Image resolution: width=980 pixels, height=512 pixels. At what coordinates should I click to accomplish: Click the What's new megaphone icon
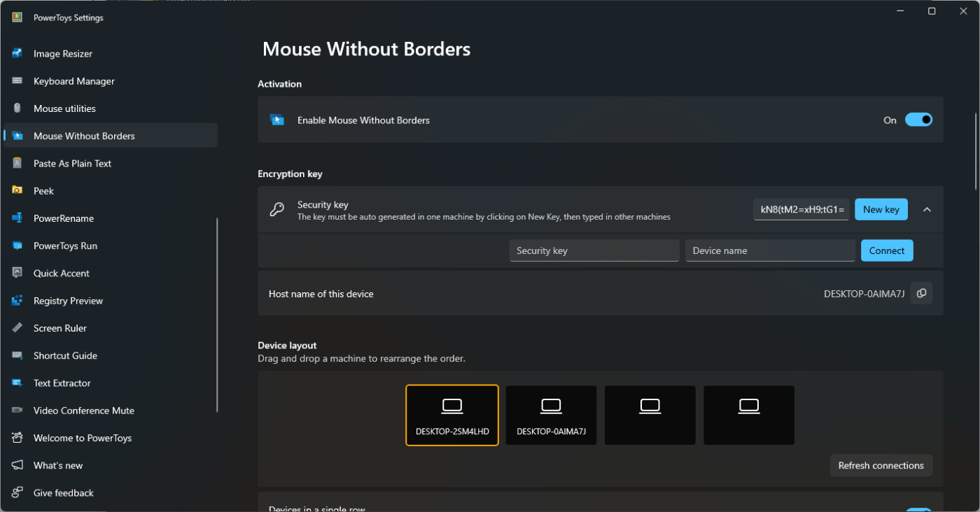(17, 465)
